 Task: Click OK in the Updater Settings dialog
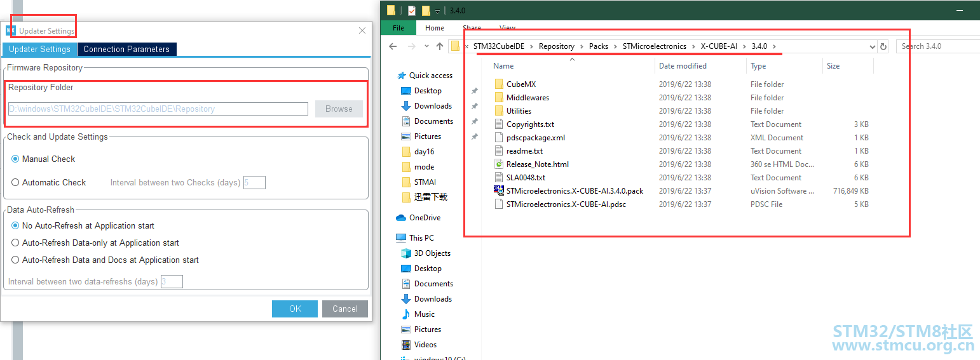295,309
